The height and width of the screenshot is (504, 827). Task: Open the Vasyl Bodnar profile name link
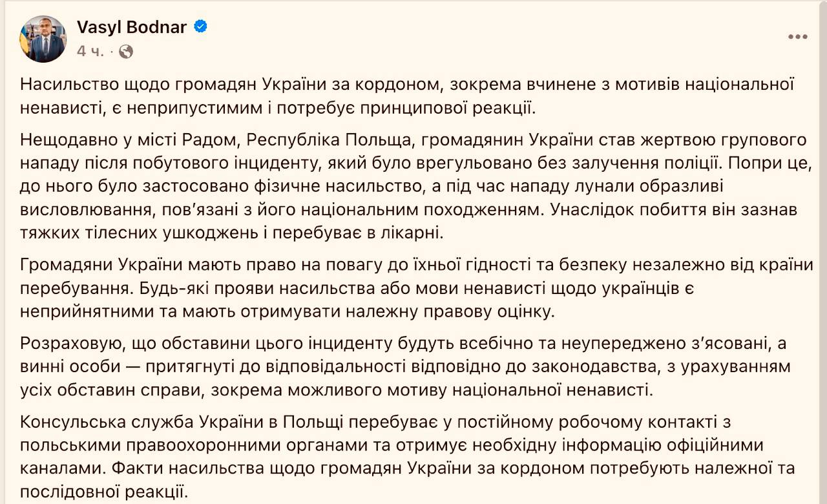pos(132,27)
